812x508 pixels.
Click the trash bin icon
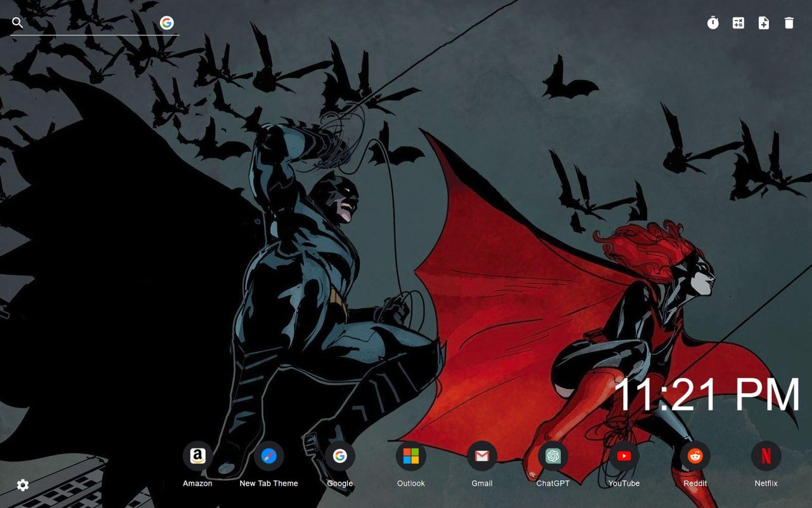[x=789, y=23]
